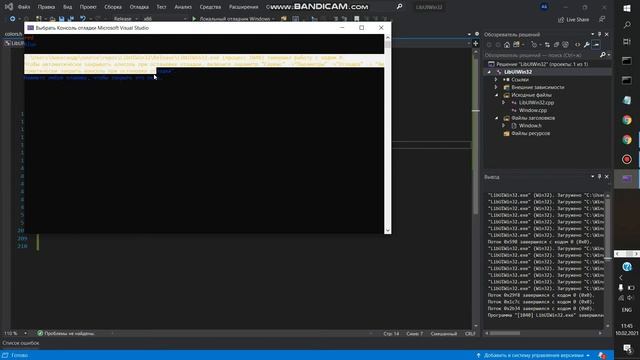Open the Проект menu
The width and height of the screenshot is (640, 360).
click(88, 7)
